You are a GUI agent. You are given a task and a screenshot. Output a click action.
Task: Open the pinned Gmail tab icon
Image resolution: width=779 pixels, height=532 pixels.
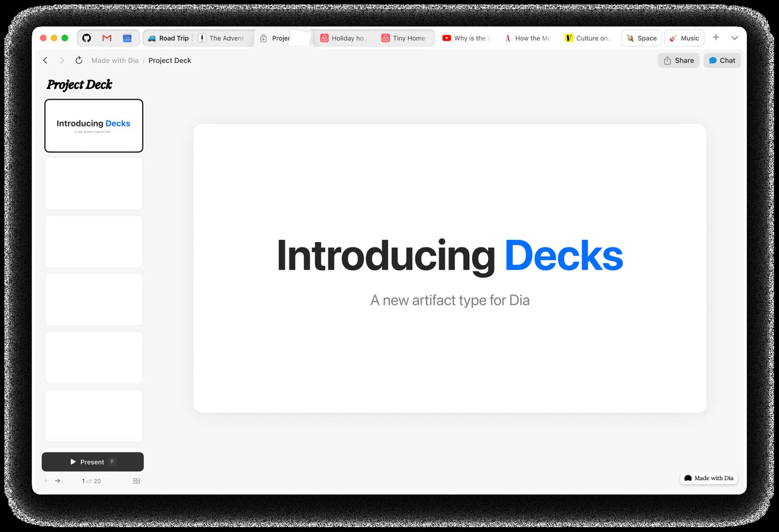coord(107,38)
